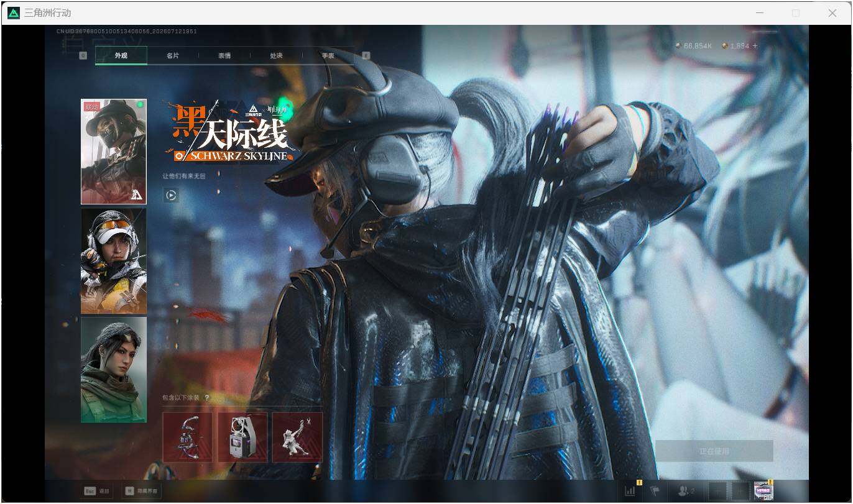This screenshot has width=853, height=504.
Task: Select the white-cap goggles skin card
Action: coord(114,261)
